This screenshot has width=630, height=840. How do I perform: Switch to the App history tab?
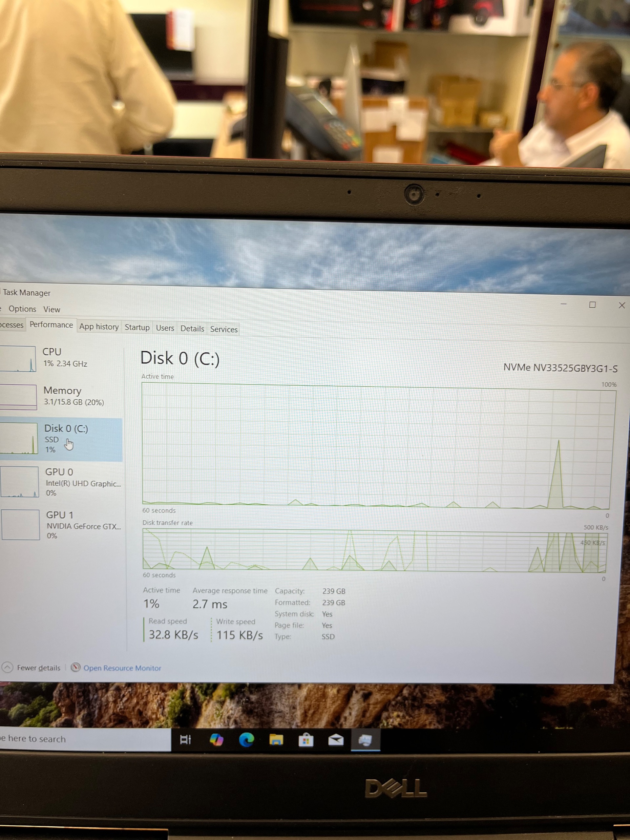(99, 326)
